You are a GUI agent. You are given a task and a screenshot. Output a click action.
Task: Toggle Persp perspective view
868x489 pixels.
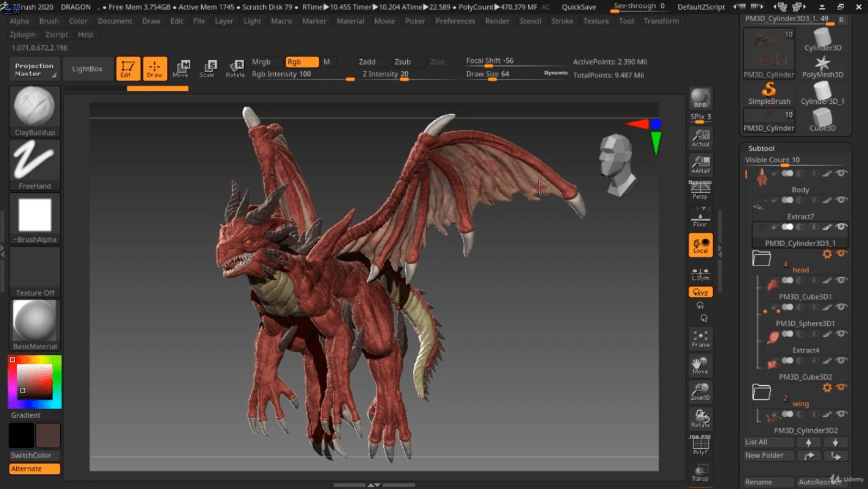(700, 190)
